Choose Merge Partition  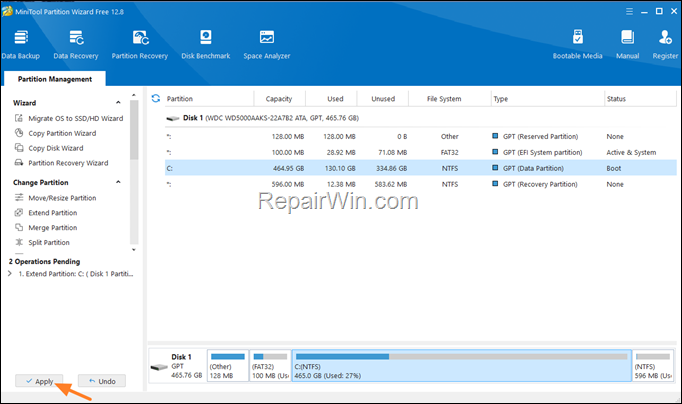(x=46, y=227)
